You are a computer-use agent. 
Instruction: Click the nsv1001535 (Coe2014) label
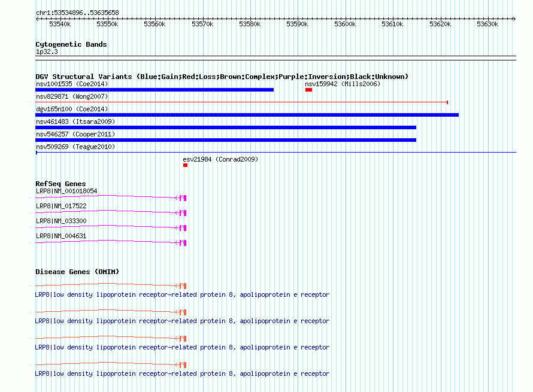[x=72, y=84]
